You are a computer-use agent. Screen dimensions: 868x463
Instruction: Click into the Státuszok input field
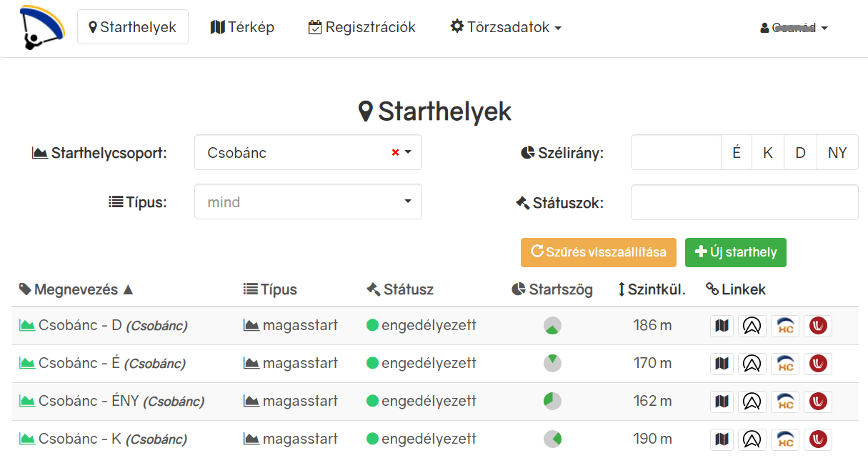pyautogui.click(x=744, y=203)
